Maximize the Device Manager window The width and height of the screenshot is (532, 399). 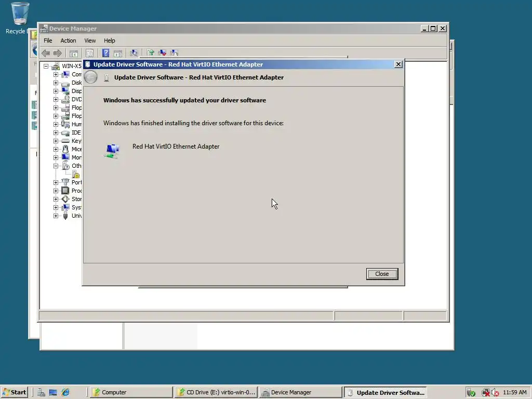(433, 29)
